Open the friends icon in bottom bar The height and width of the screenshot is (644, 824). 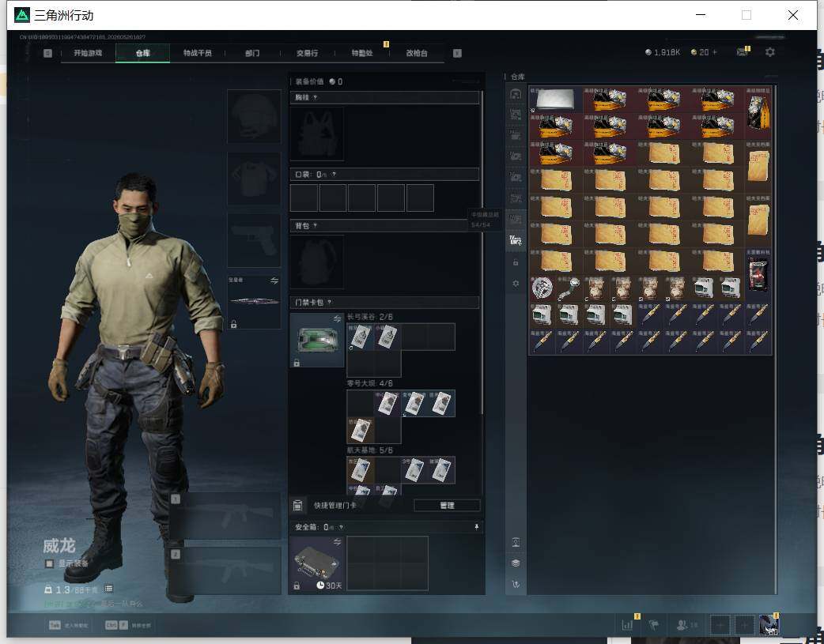(x=682, y=624)
